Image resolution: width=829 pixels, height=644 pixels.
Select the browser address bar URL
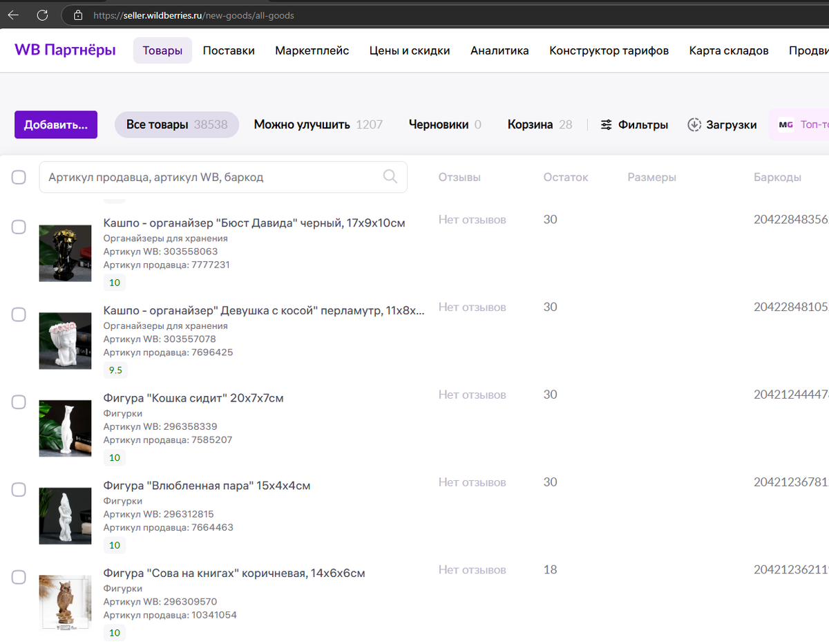(x=193, y=15)
